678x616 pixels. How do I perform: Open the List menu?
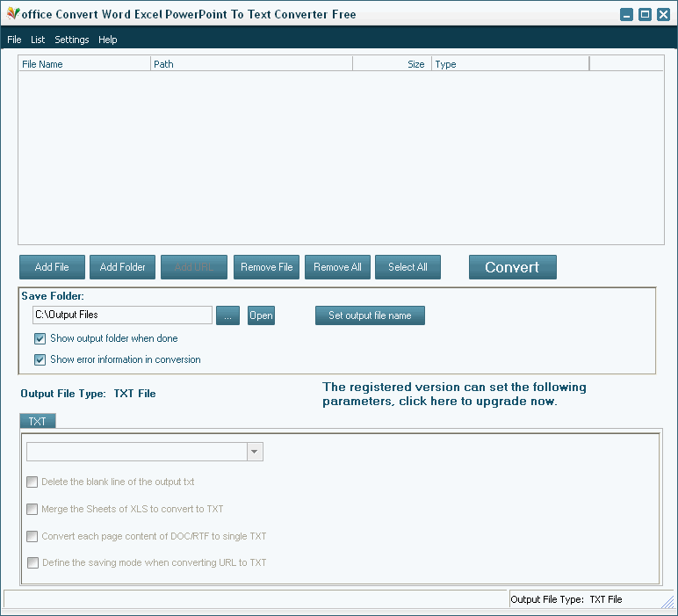click(x=38, y=40)
